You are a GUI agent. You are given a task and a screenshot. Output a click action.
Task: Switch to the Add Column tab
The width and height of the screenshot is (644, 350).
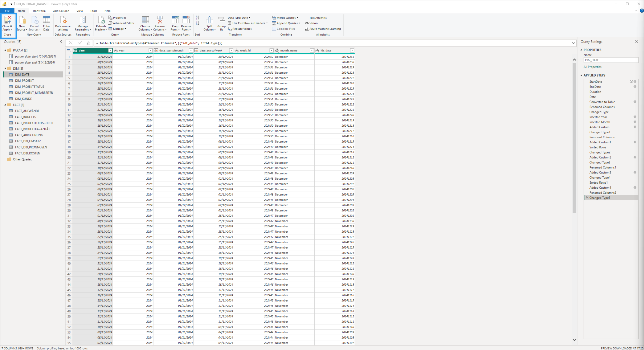[x=61, y=11]
